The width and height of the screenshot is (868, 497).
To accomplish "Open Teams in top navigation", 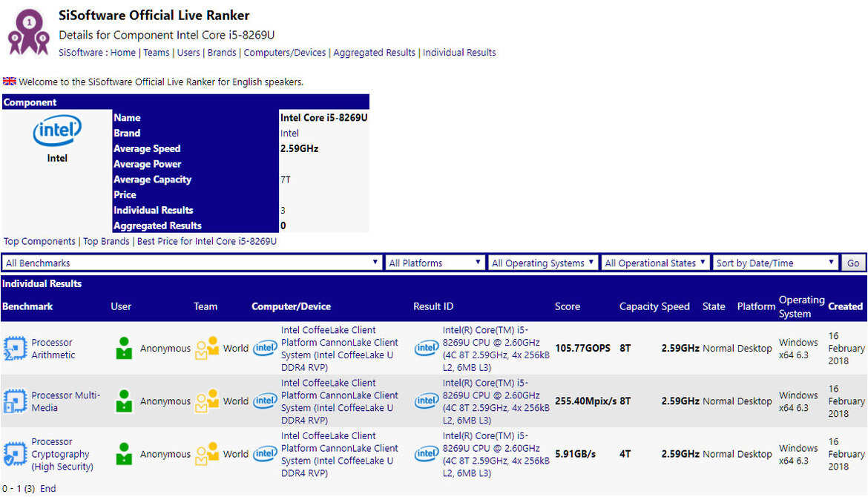I will [x=157, y=53].
